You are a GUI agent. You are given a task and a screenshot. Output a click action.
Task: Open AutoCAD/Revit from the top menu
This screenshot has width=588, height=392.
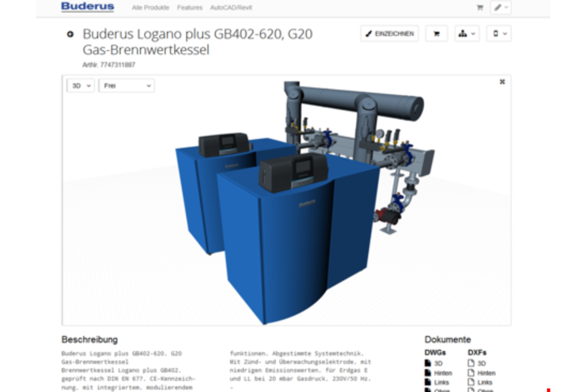click(231, 7)
